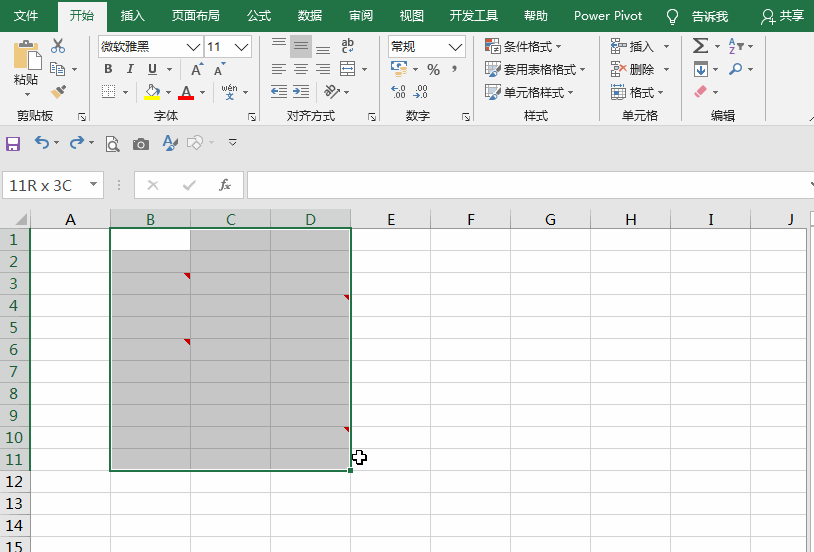Open the 文件 File tab
The height and width of the screenshot is (552, 814).
pyautogui.click(x=26, y=16)
